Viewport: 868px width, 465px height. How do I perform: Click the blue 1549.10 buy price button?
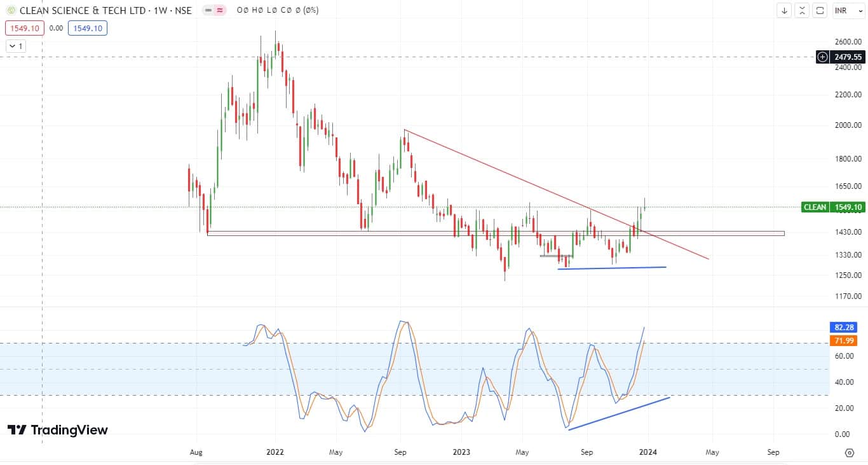(89, 28)
